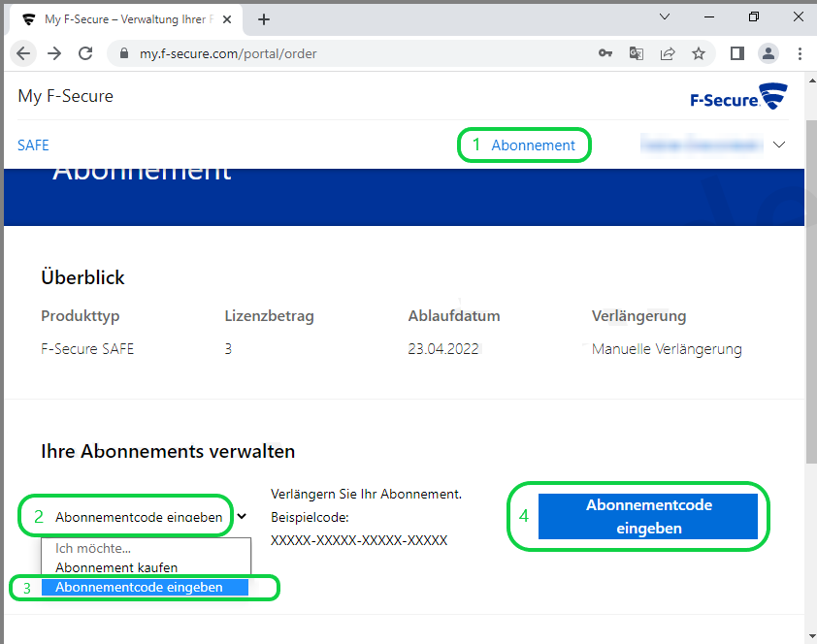The width and height of the screenshot is (817, 644).
Task: Reload the My F-Secure page
Action: pos(85,53)
